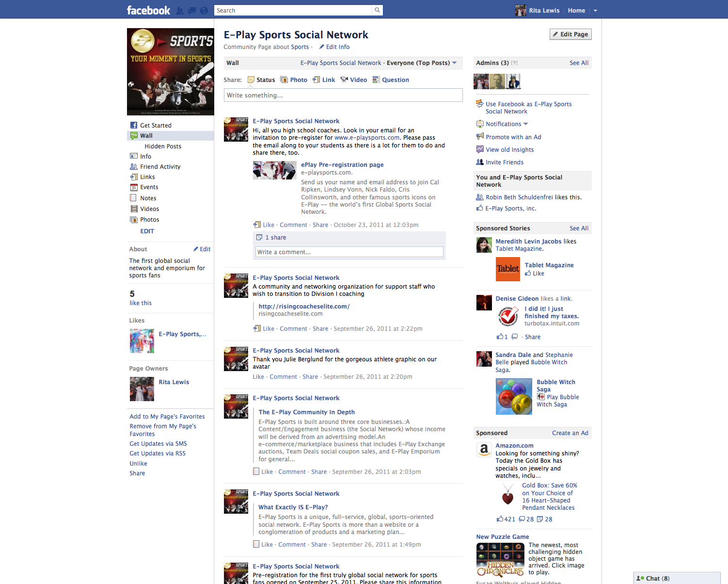Open Rita Lewis profile in top bar

click(537, 11)
